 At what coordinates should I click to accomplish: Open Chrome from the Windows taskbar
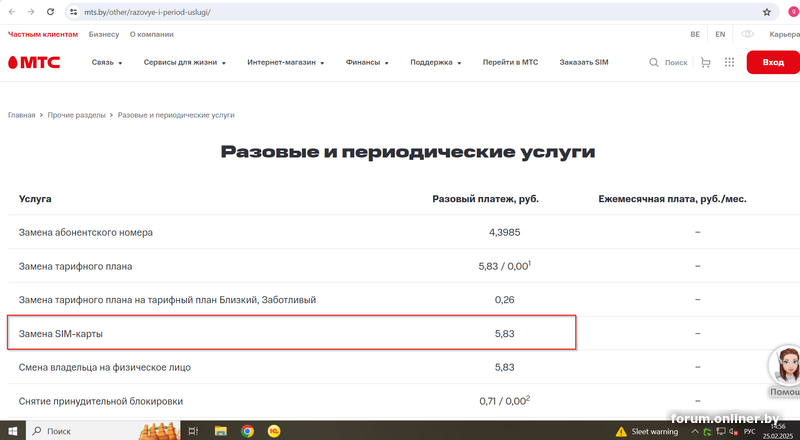[247, 431]
